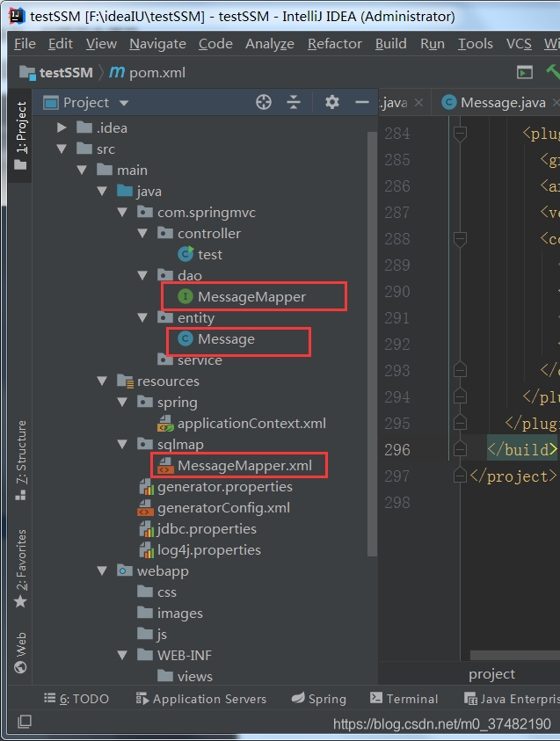Close the Message.java editor tab

pos(556,103)
